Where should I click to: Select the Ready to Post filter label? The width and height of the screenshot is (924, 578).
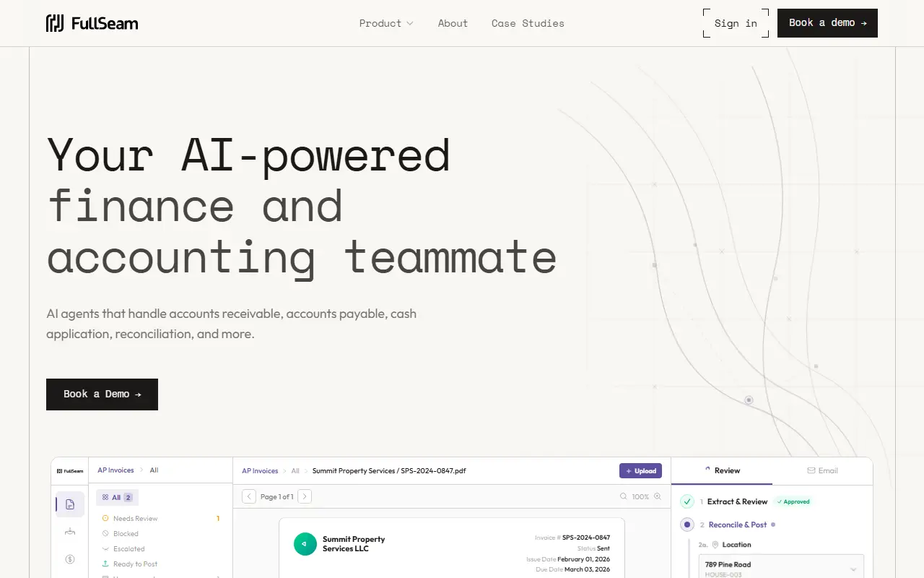135,564
